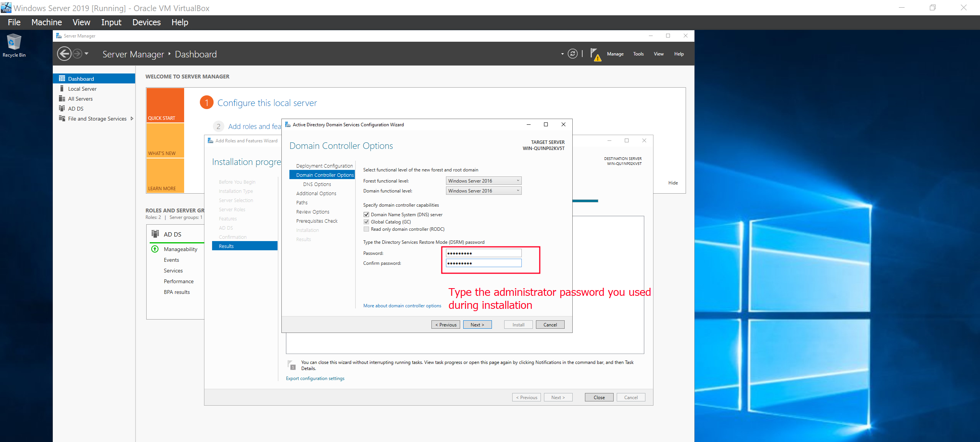Screen dimensions: 980x442
Task: Open the Forest functional level dropdown
Action: [x=483, y=181]
